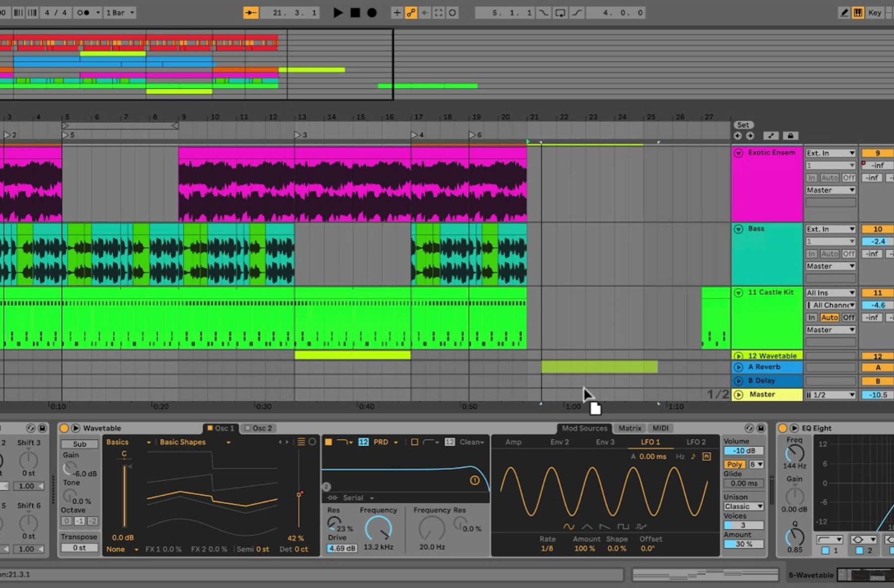Screen dimensions: 894x588
Task: Select sub octave -1 button
Action: pyautogui.click(x=79, y=521)
